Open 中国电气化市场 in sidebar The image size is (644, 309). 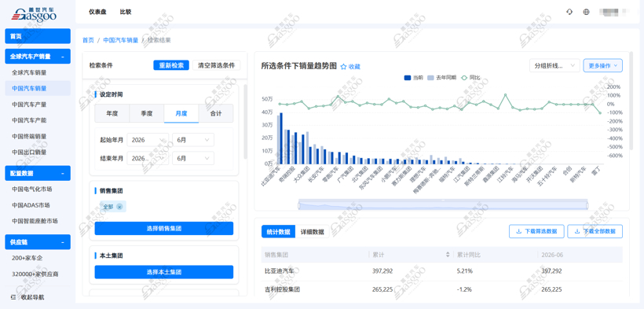[x=32, y=189]
